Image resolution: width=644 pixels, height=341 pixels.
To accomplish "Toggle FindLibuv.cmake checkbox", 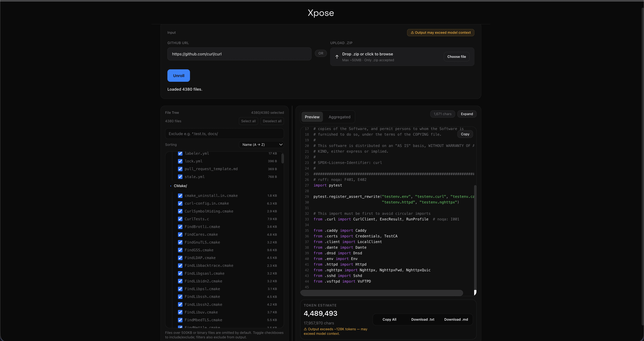I will (x=180, y=312).
